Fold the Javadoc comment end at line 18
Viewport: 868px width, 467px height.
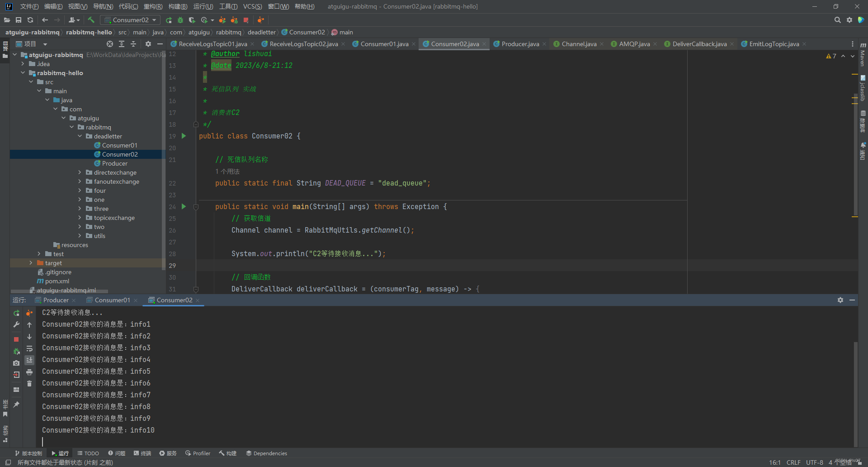(x=196, y=124)
